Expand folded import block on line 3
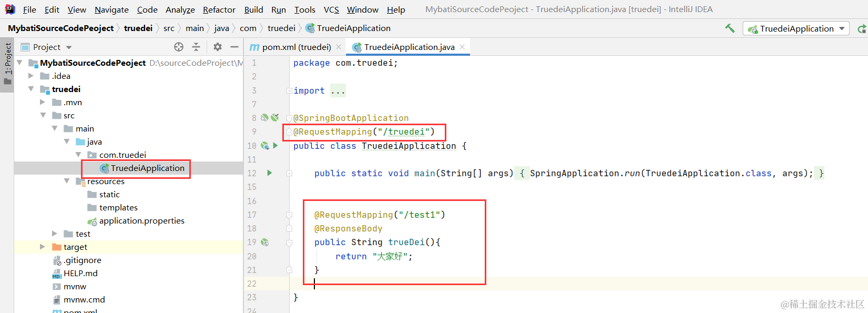Viewport: 868px width, 313px height. pos(289,90)
